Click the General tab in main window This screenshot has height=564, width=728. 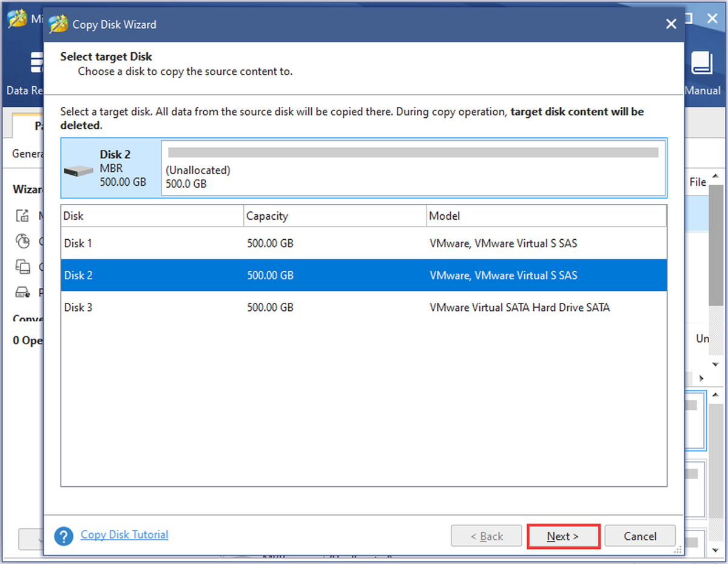(27, 154)
